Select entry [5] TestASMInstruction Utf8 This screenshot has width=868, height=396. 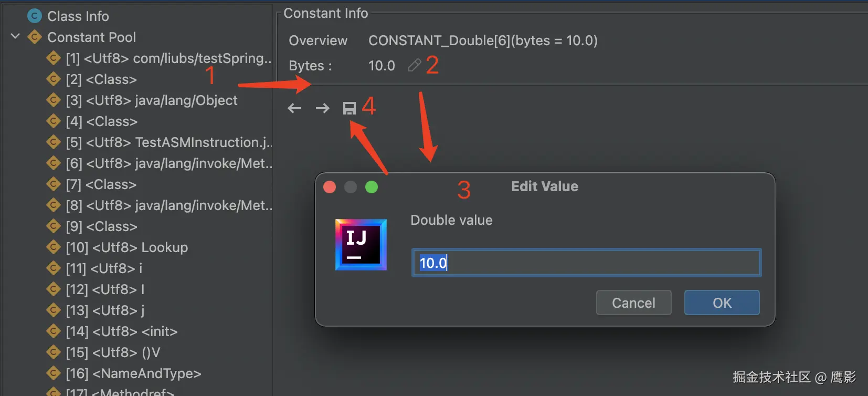(168, 142)
